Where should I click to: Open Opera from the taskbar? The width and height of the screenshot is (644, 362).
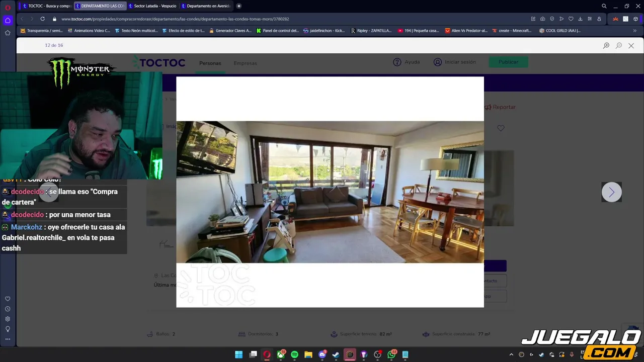[x=267, y=354]
